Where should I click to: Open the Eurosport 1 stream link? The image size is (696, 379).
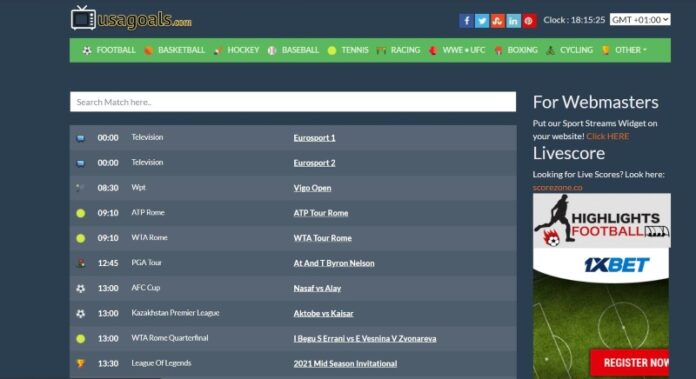click(x=314, y=138)
